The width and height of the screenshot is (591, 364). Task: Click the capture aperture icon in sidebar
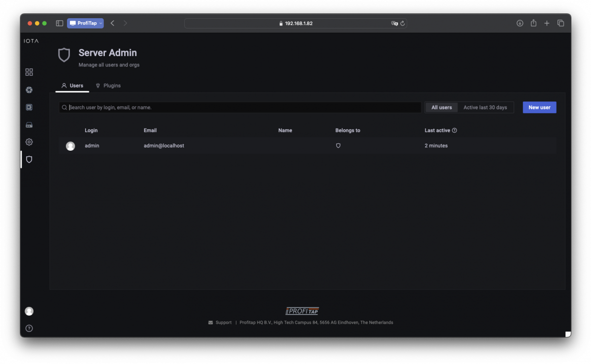click(29, 90)
